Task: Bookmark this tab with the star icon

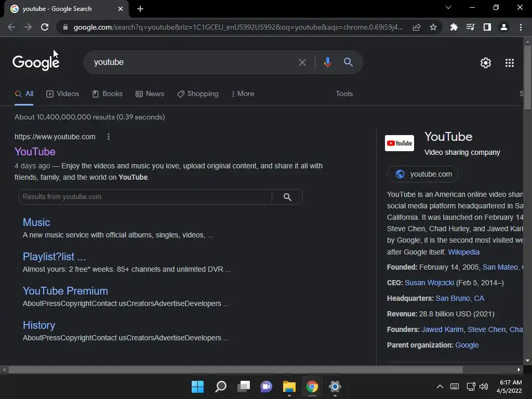Action: pyautogui.click(x=433, y=27)
